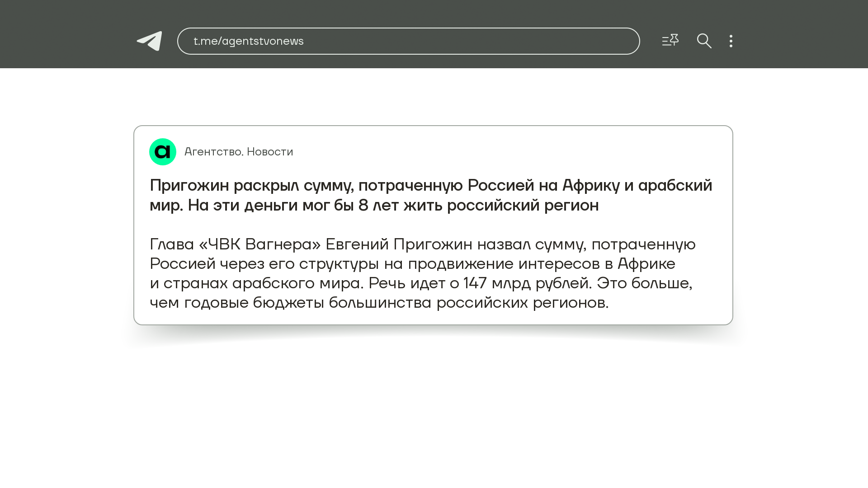Click the phrase арабского мира in the body
Viewport: 868px width, 488px height.
(x=297, y=283)
